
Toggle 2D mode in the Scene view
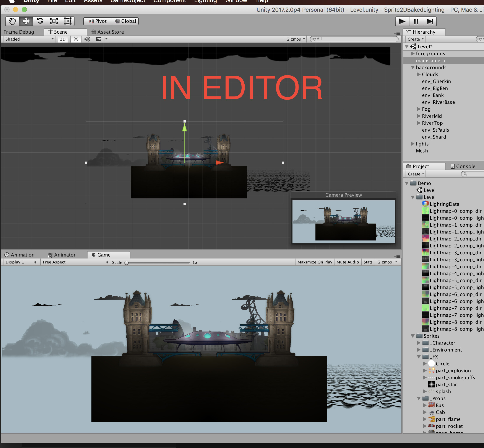click(x=62, y=39)
